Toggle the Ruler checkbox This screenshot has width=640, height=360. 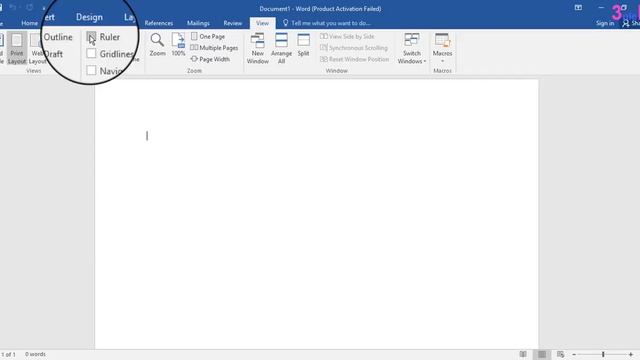coord(91,37)
